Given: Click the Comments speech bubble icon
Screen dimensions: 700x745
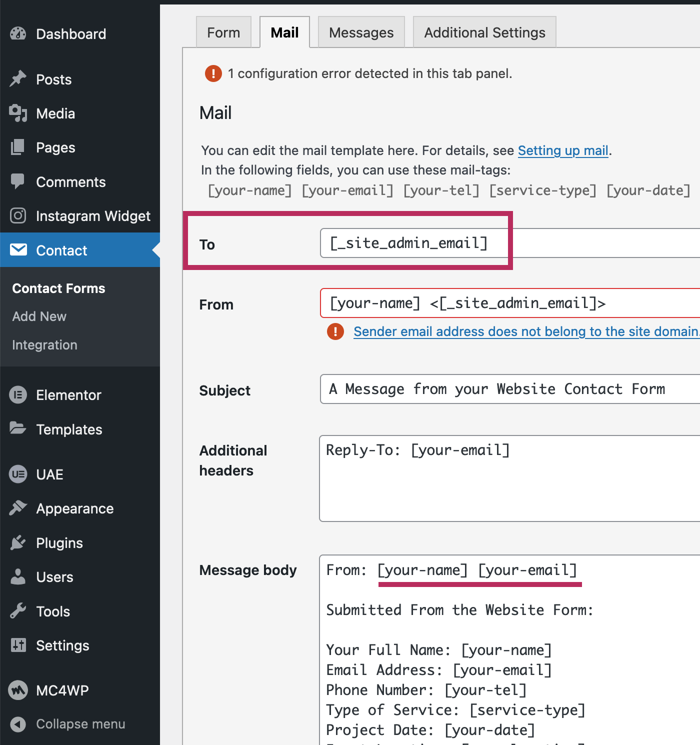Looking at the screenshot, I should [x=18, y=181].
